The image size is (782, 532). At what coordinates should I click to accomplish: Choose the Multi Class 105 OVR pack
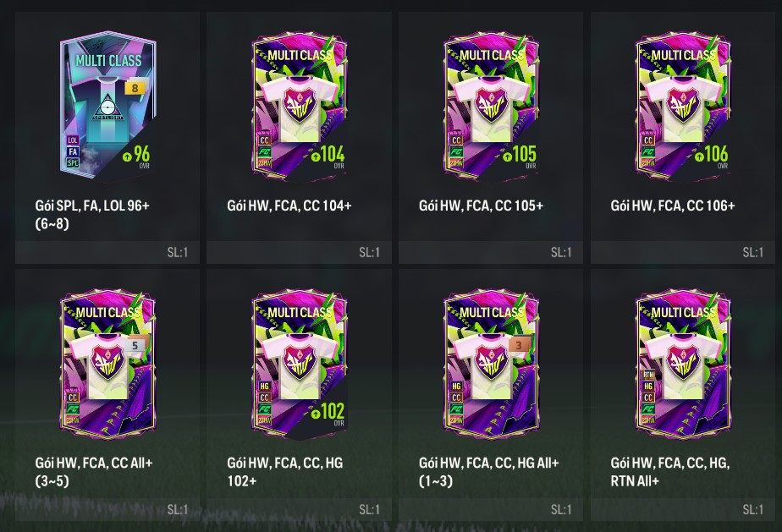491,138
